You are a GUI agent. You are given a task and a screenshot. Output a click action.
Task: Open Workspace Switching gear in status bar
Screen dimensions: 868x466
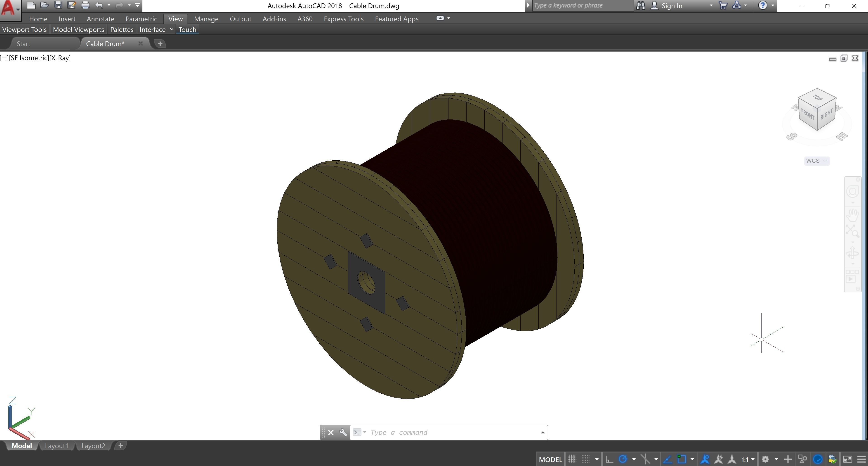click(x=766, y=459)
